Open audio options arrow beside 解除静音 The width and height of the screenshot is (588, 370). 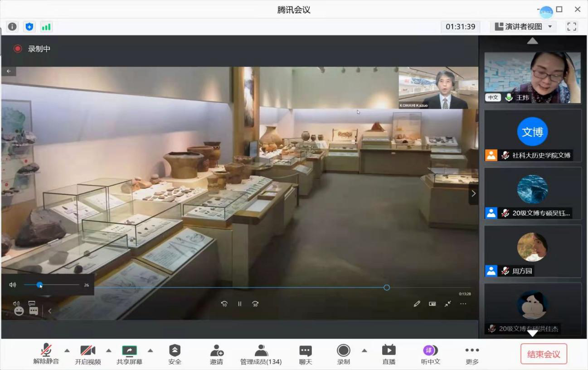[67, 351]
